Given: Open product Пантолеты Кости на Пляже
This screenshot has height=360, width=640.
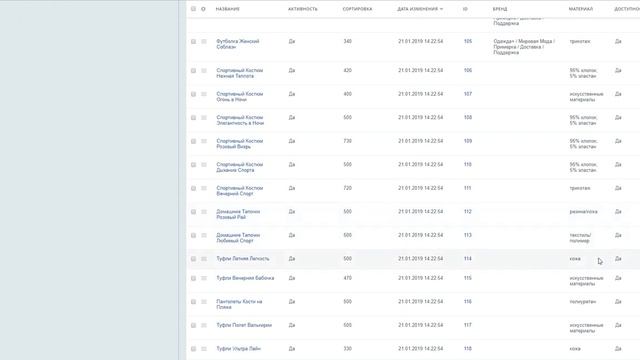Looking at the screenshot, I should click(239, 304).
